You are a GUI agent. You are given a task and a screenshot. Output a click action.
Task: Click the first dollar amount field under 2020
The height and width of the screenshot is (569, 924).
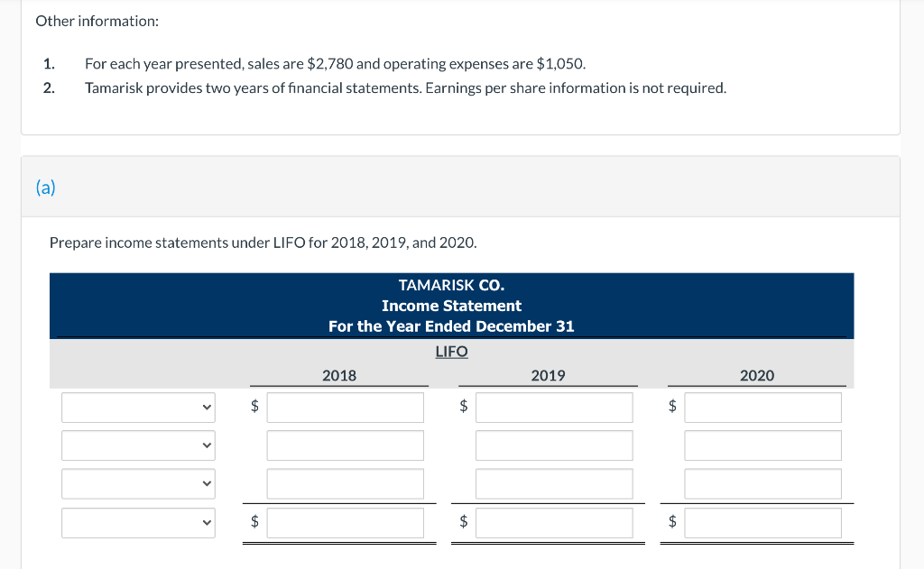(x=762, y=407)
